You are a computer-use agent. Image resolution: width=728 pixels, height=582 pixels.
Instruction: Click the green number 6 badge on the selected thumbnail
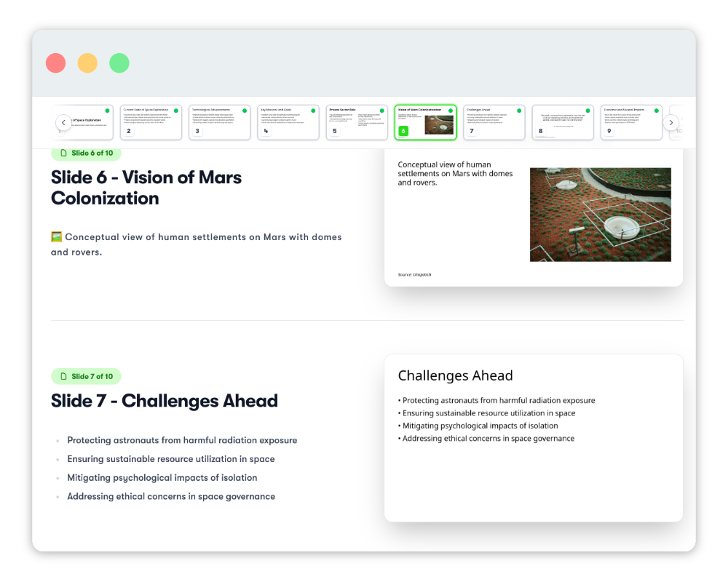pos(402,132)
